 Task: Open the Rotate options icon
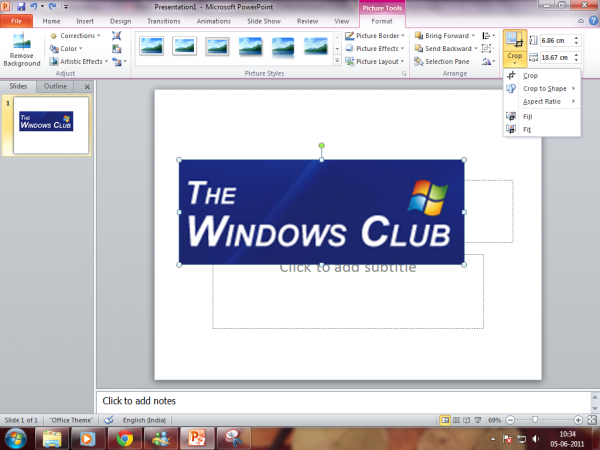[x=488, y=61]
